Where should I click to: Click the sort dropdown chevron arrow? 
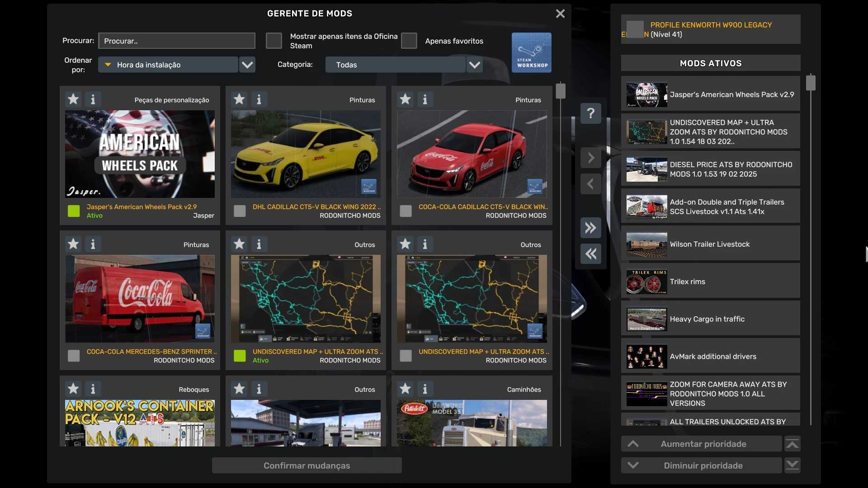tap(247, 65)
